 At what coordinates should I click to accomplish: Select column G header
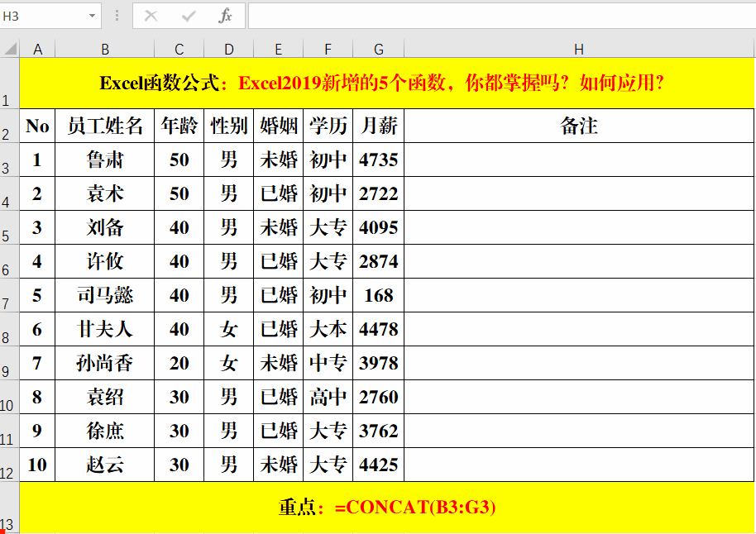click(x=379, y=49)
